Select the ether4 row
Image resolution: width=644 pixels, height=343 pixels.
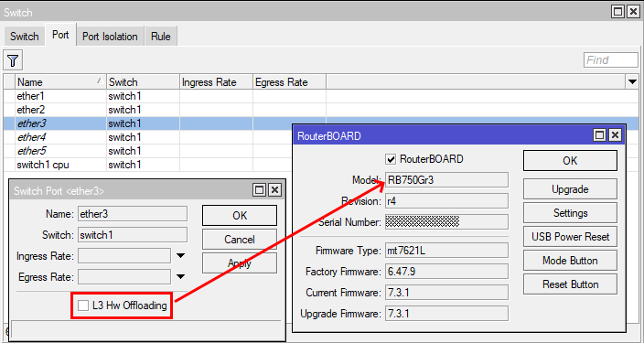[148, 137]
